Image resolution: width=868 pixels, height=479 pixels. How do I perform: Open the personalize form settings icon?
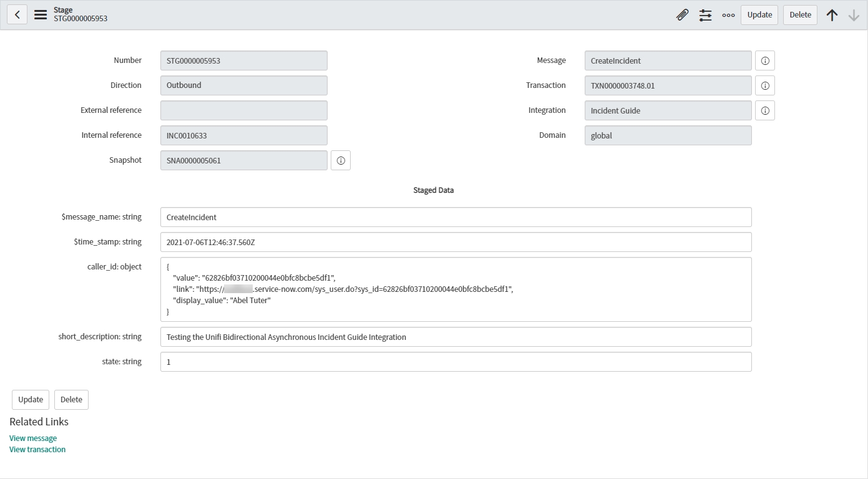(705, 15)
